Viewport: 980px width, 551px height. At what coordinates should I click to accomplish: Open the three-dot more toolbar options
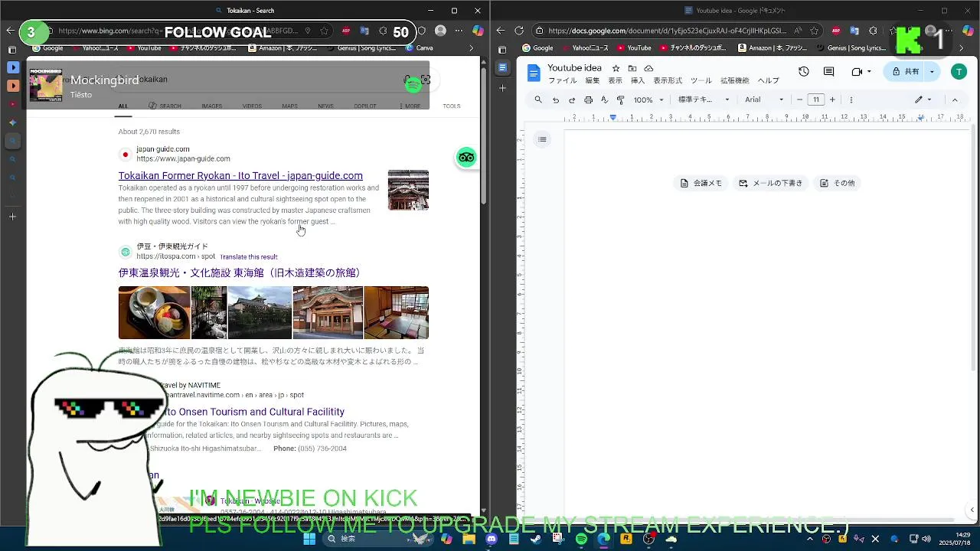(x=851, y=99)
